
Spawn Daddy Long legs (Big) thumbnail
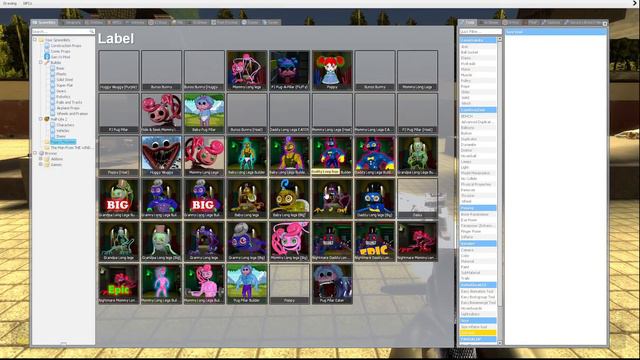375,198
